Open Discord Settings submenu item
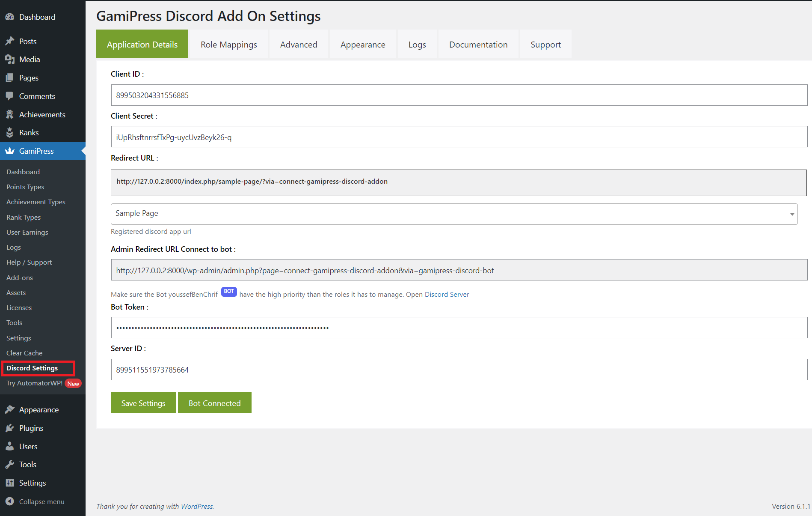Image resolution: width=812 pixels, height=516 pixels. pyautogui.click(x=32, y=368)
